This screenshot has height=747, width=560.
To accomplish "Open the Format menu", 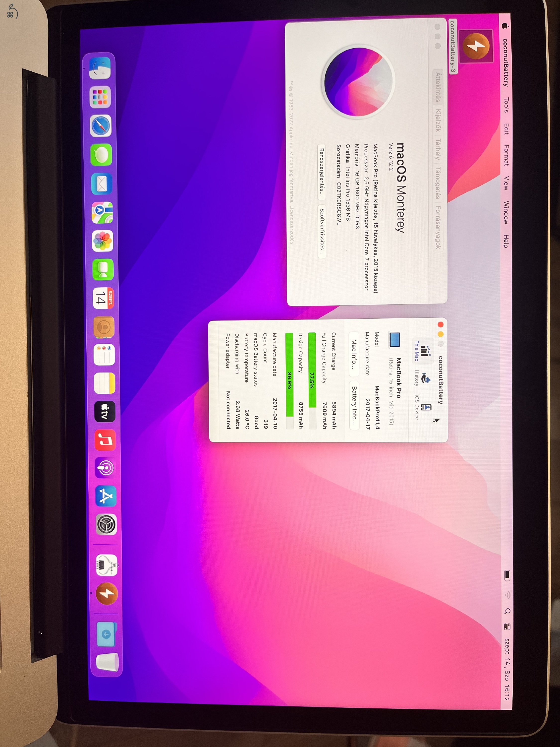I will click(506, 155).
